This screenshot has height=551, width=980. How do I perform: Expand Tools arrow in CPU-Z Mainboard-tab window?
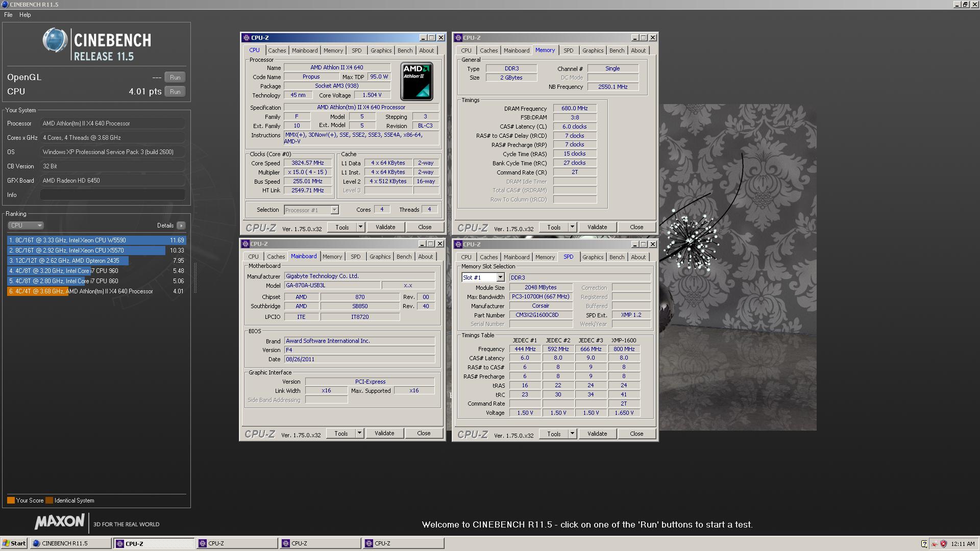click(359, 433)
